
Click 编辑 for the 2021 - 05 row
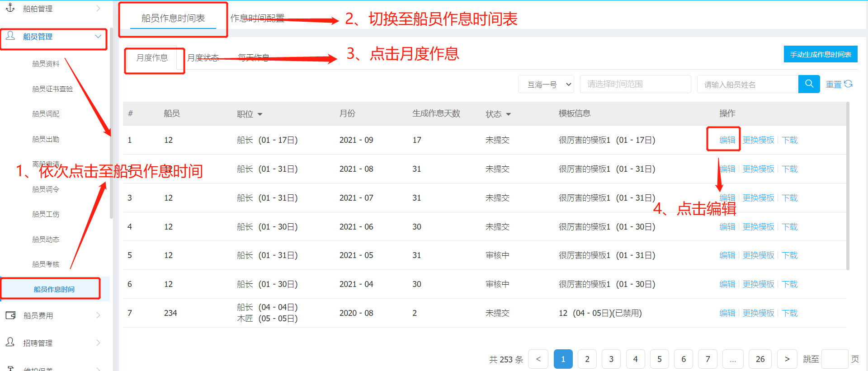point(727,255)
